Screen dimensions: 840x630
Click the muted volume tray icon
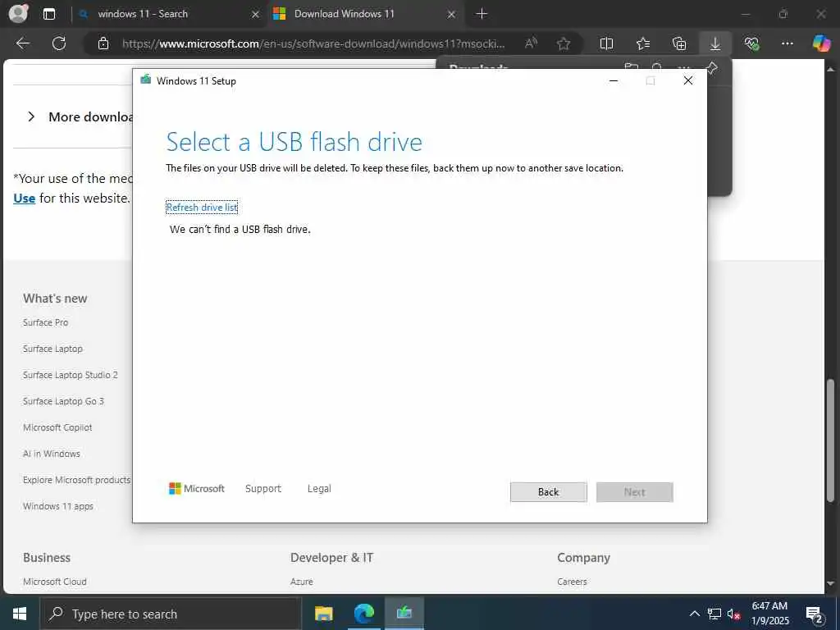pyautogui.click(x=733, y=614)
